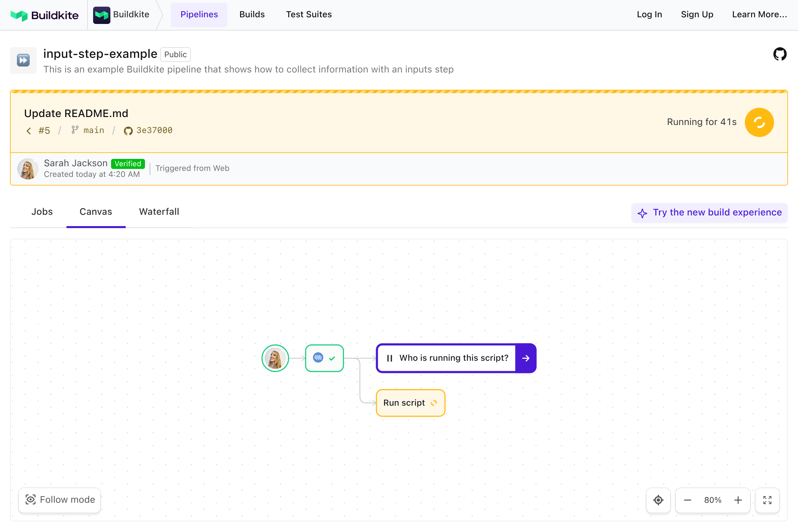Click the Buildkite logo in header
Screen dimensions: 798x532
click(45, 15)
